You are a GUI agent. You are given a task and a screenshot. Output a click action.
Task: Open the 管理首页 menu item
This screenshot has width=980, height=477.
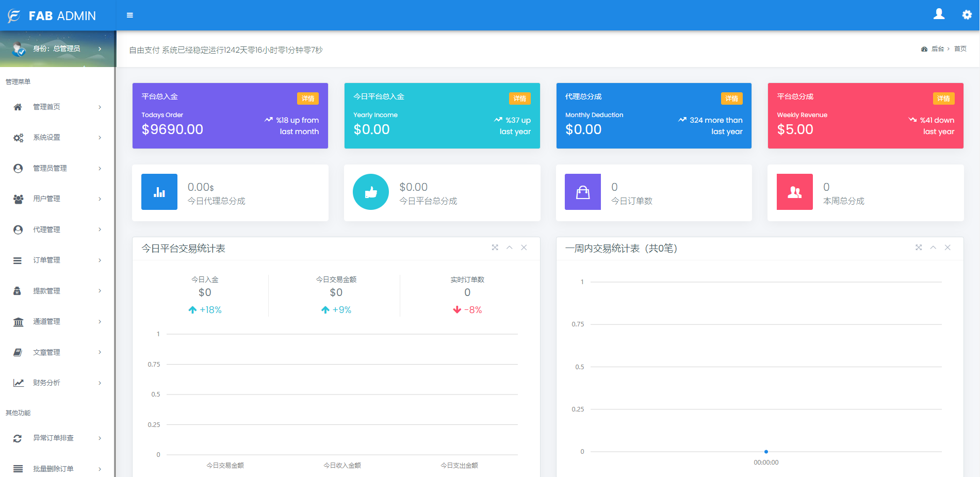57,107
